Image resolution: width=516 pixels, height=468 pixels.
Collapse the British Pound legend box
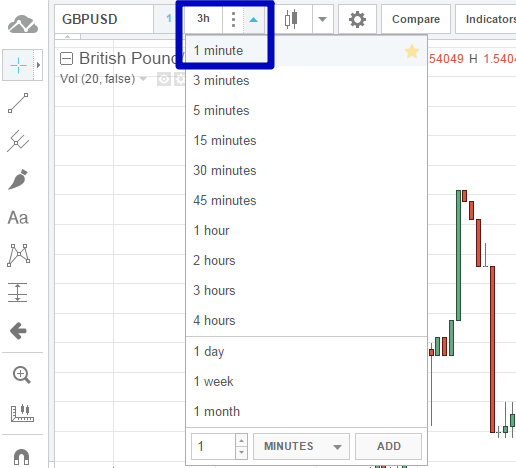[x=66, y=59]
